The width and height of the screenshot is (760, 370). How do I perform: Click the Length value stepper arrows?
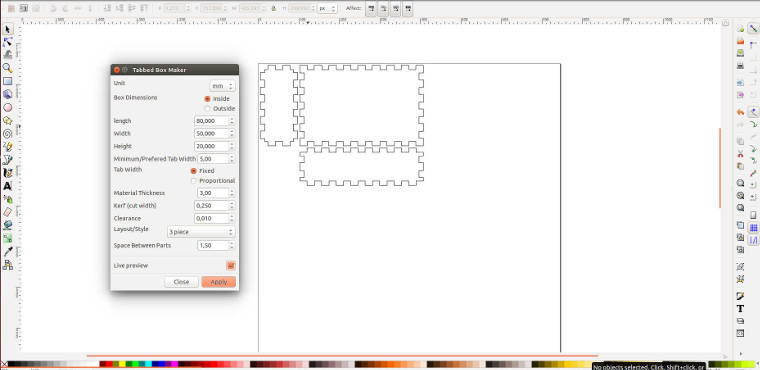[x=232, y=121]
